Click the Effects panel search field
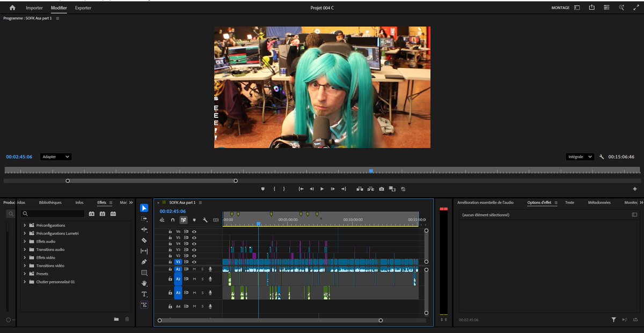 tap(53, 213)
